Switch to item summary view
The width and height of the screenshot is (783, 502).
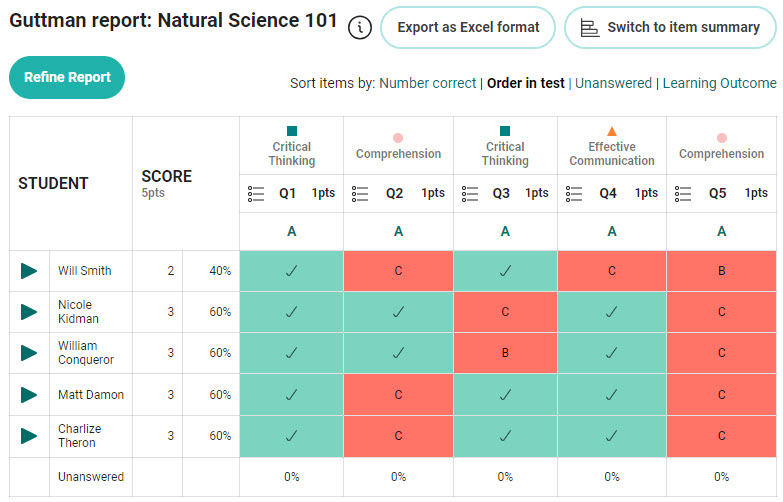tap(670, 28)
